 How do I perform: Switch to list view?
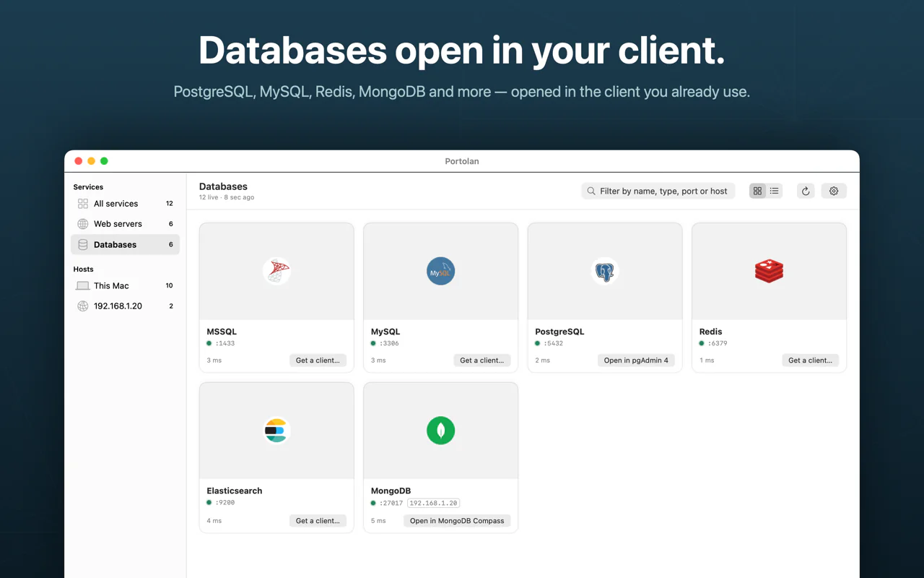(x=775, y=191)
